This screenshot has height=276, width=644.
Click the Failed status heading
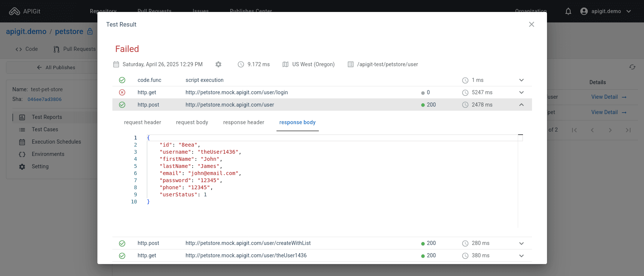(x=127, y=49)
